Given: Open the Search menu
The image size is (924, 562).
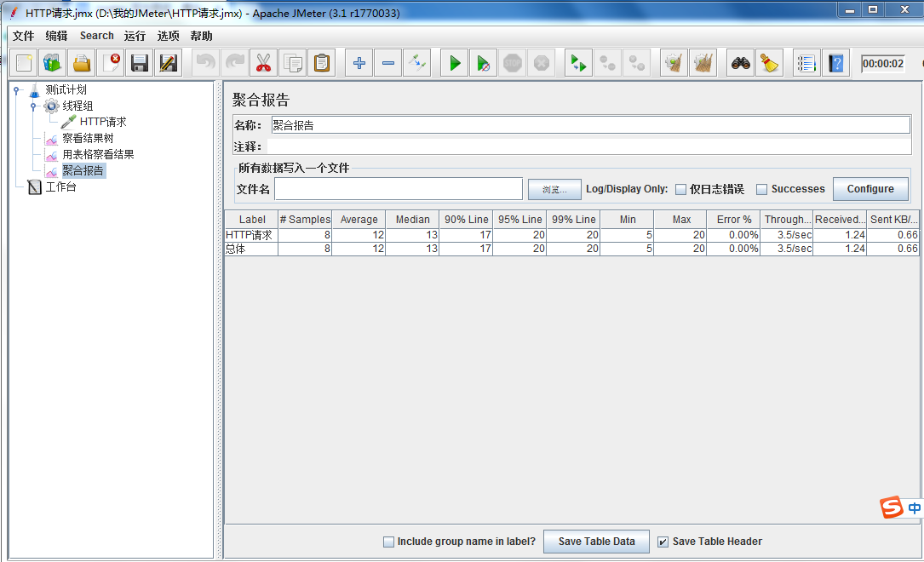Looking at the screenshot, I should tap(96, 36).
